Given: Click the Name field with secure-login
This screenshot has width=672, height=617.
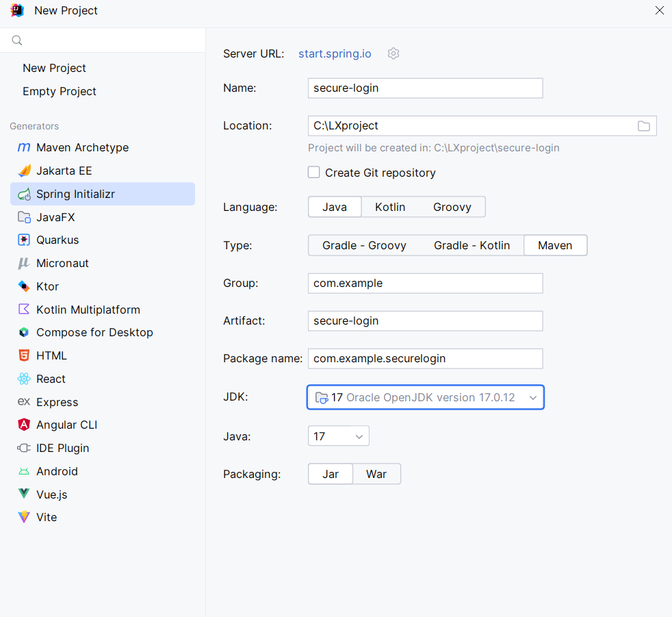Looking at the screenshot, I should [426, 88].
